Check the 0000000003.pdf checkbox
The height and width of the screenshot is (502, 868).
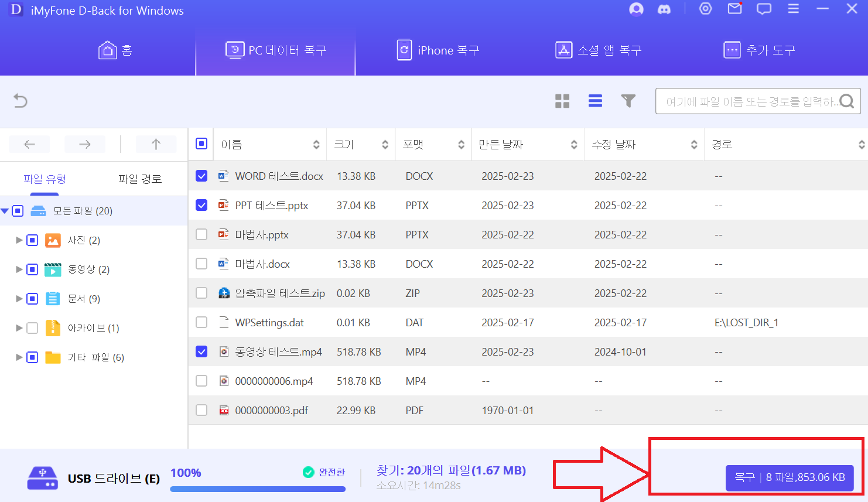[x=201, y=410]
